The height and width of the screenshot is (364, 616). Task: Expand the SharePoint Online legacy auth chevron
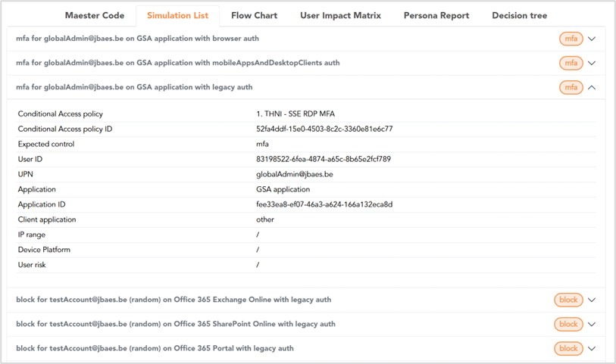(x=592, y=325)
